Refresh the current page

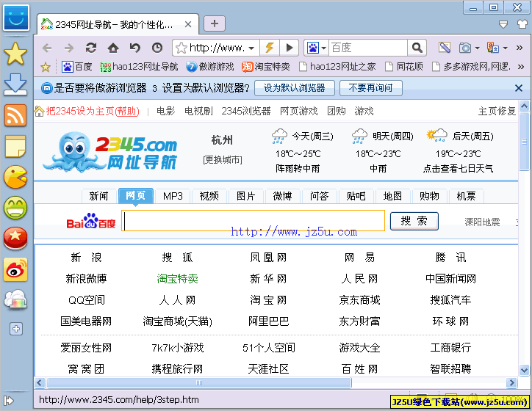click(91, 48)
